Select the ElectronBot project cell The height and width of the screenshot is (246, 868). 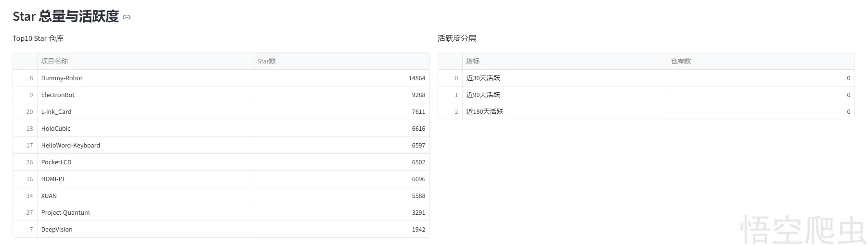pos(58,95)
